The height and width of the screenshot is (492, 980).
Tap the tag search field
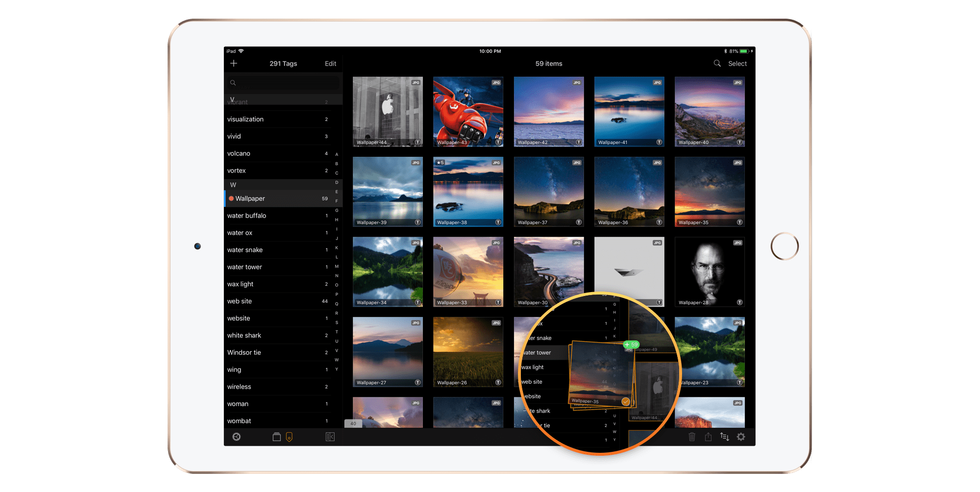click(x=283, y=82)
